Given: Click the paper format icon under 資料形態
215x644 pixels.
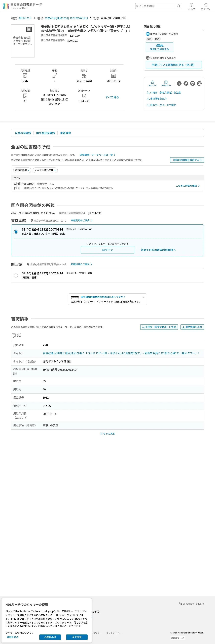Looking at the screenshot, I should tap(25, 96).
